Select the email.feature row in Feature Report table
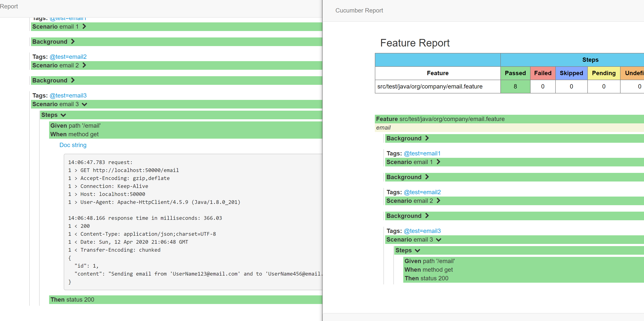Screen dimensions: 644x321 click(x=430, y=86)
